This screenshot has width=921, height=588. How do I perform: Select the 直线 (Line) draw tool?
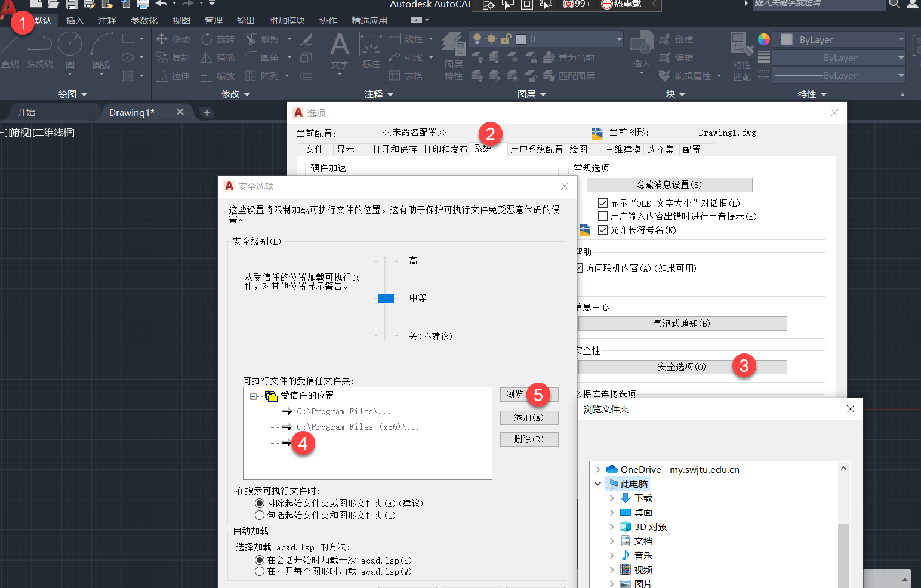point(10,50)
